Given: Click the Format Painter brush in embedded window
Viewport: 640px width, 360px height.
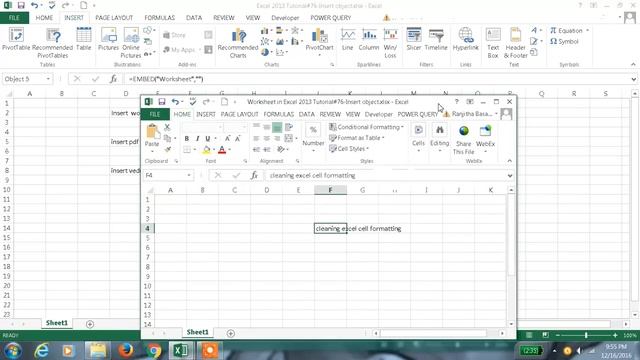Looking at the screenshot, I should (167, 149).
